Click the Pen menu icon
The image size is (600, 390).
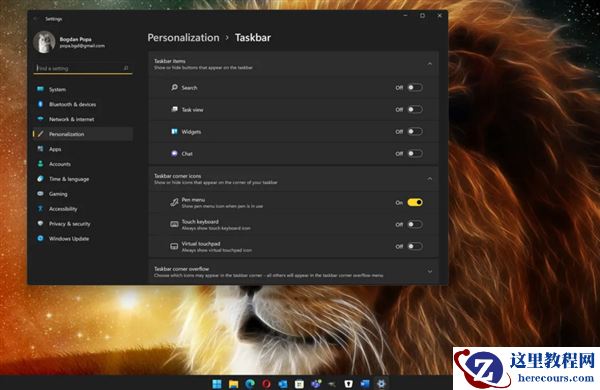coord(174,202)
